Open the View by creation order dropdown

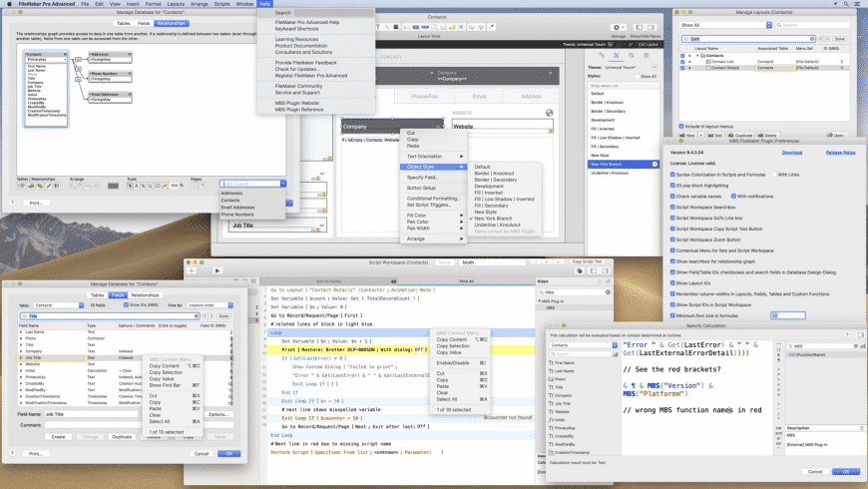tap(210, 305)
